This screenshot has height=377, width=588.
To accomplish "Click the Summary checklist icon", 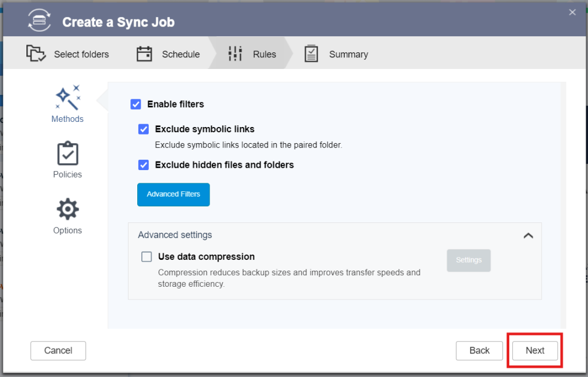I will 311,53.
